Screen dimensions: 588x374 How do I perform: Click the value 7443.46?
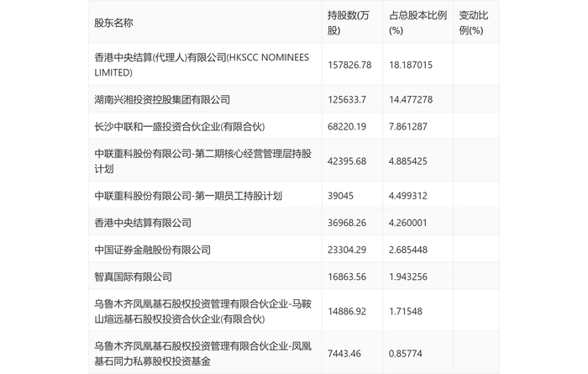pos(344,353)
